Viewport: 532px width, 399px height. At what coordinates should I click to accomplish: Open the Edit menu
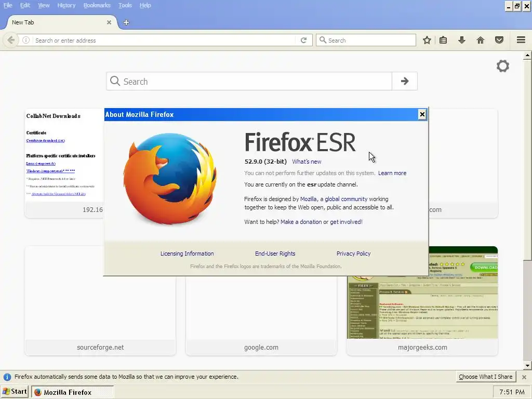point(25,5)
